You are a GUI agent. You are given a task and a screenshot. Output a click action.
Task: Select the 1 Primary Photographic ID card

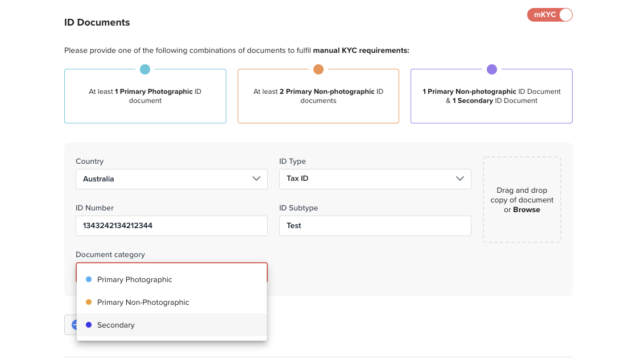click(145, 96)
